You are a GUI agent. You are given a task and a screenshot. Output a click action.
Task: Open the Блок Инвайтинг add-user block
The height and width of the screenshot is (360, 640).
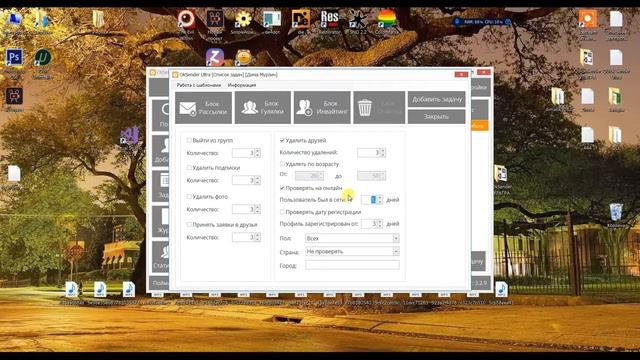(322, 108)
